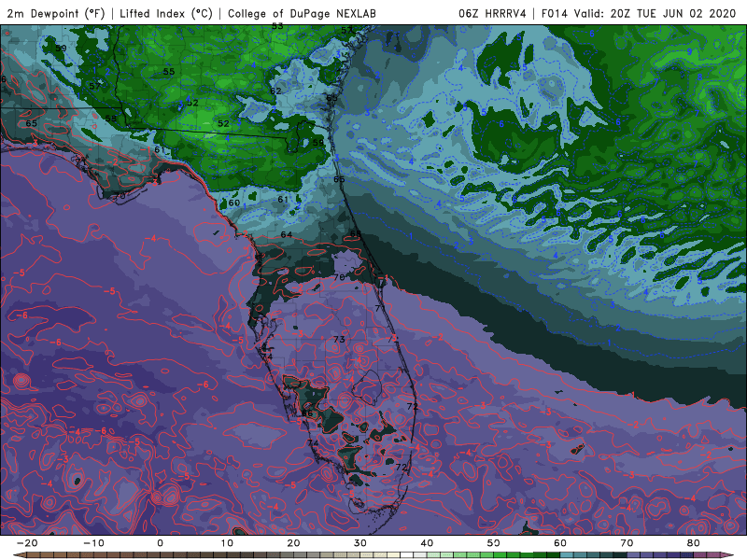Click the dewpoint value 68 on the map
747x560 pixels.
click(356, 233)
